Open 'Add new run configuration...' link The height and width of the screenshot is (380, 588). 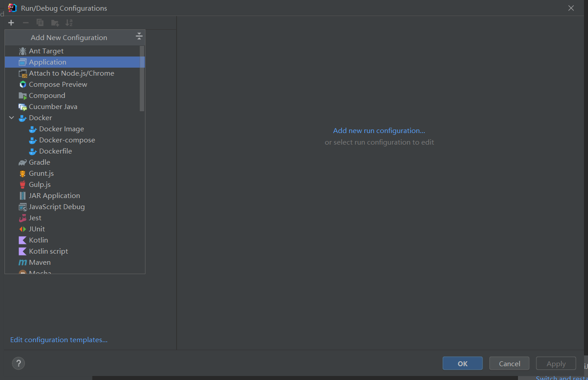point(379,131)
